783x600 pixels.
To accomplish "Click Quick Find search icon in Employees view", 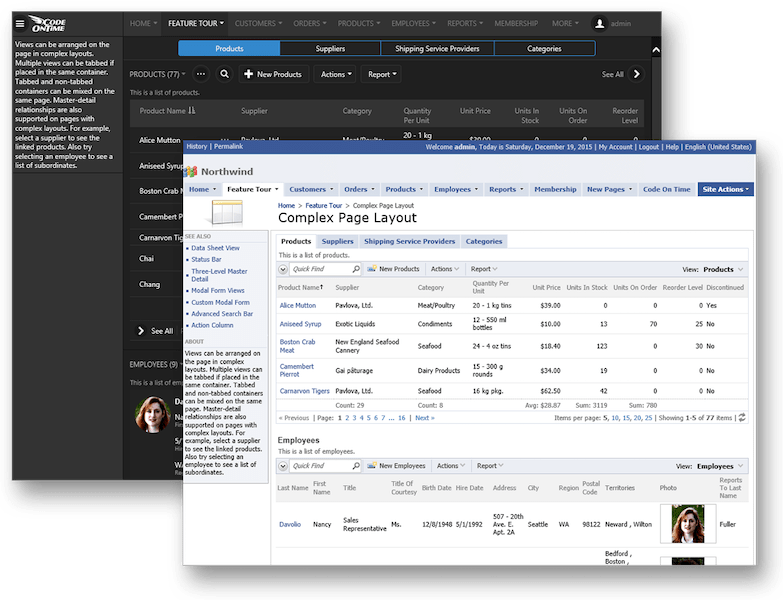I will point(356,466).
